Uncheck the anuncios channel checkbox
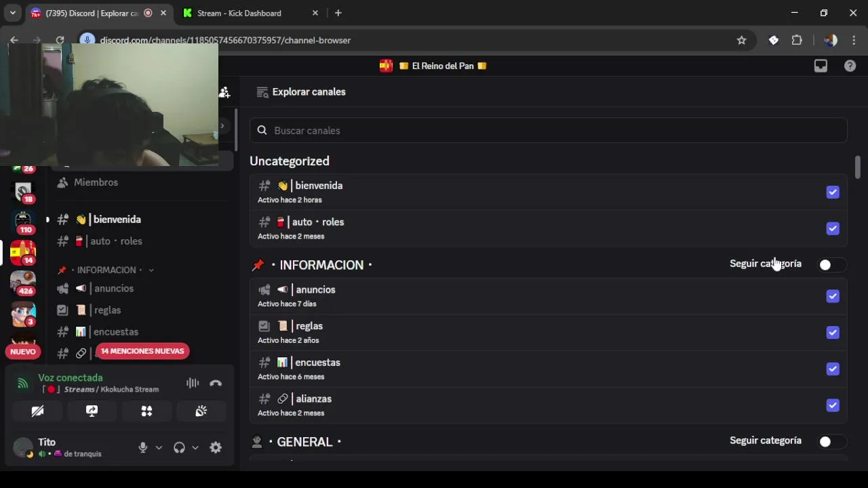This screenshot has width=868, height=488. click(x=833, y=296)
